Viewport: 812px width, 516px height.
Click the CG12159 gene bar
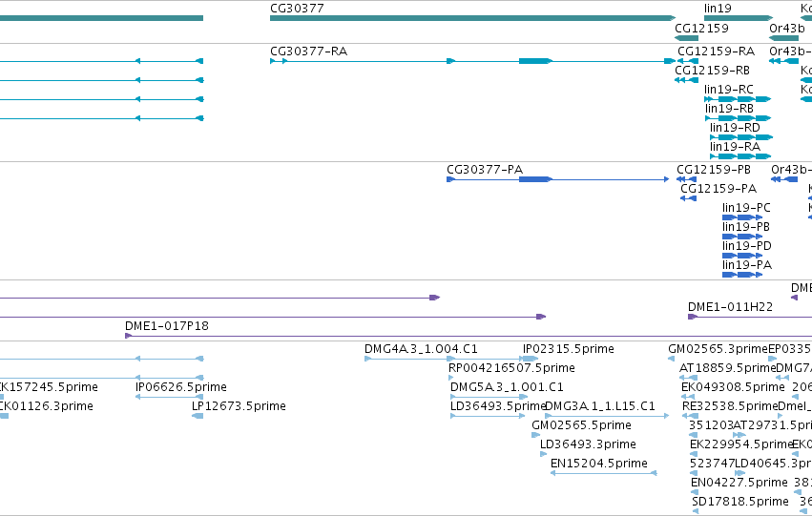(x=687, y=38)
